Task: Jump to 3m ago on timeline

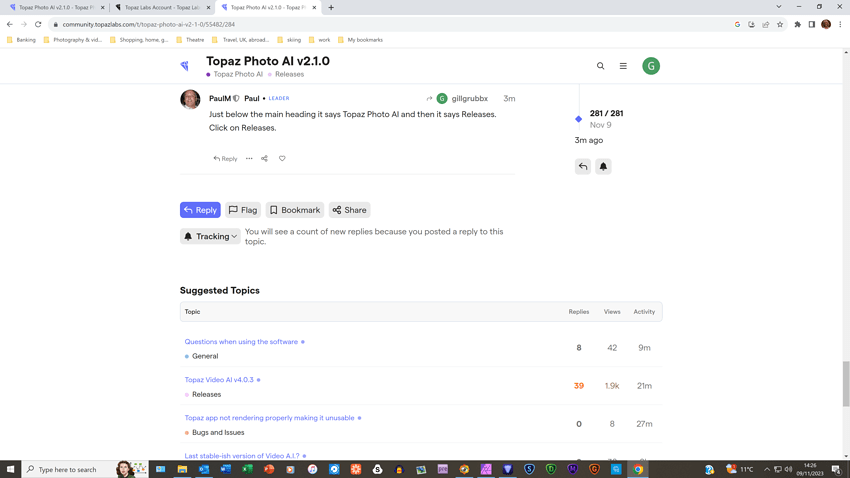Action: [588, 140]
